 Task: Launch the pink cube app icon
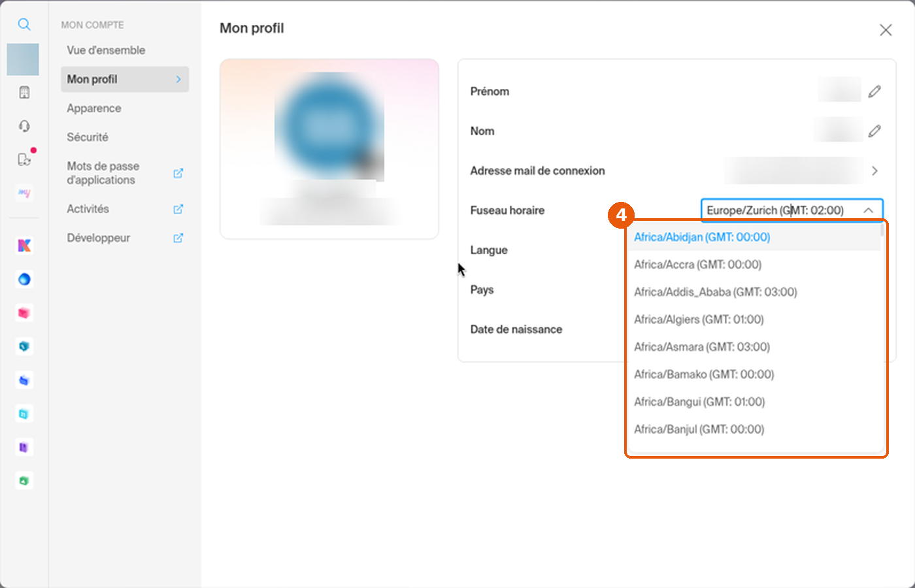24,313
